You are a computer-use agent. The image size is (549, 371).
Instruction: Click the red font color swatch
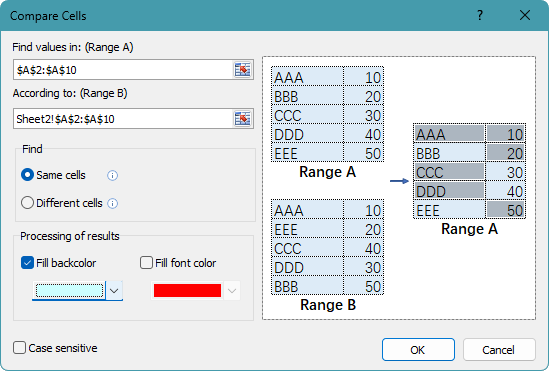click(187, 290)
